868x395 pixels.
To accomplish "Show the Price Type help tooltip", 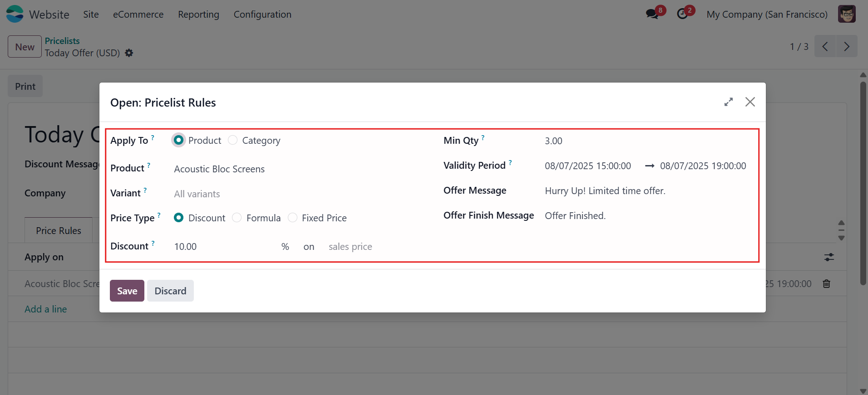I will click(x=159, y=215).
